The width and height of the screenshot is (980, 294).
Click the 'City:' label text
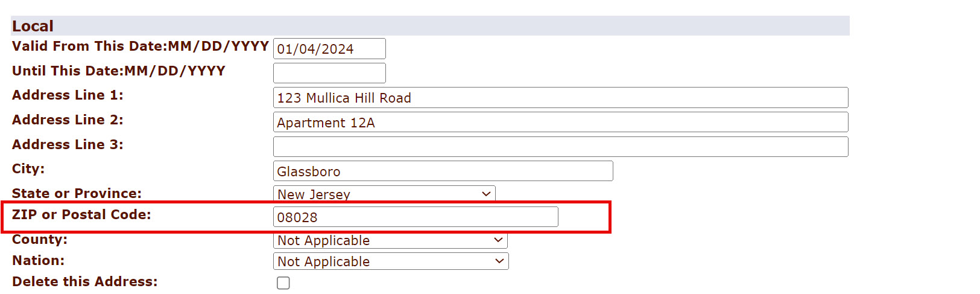pyautogui.click(x=28, y=169)
